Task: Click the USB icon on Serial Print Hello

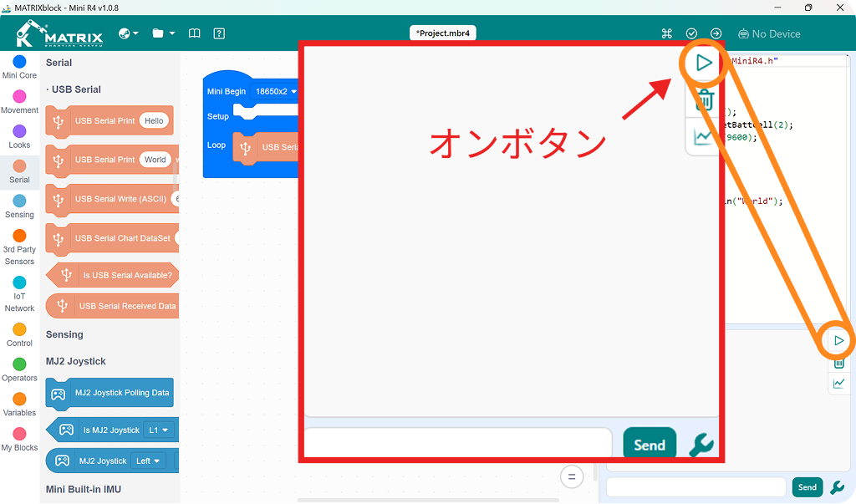Action: [59, 121]
